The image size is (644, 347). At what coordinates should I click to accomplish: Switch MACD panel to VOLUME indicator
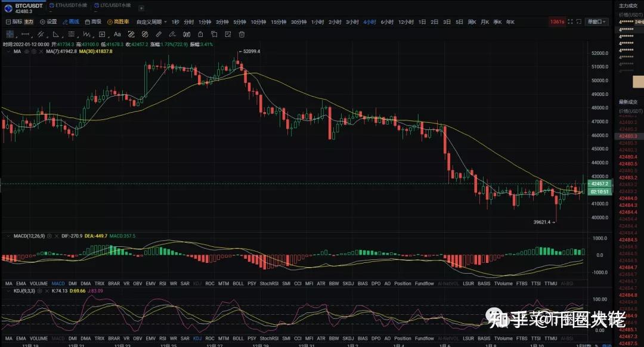coord(39,283)
